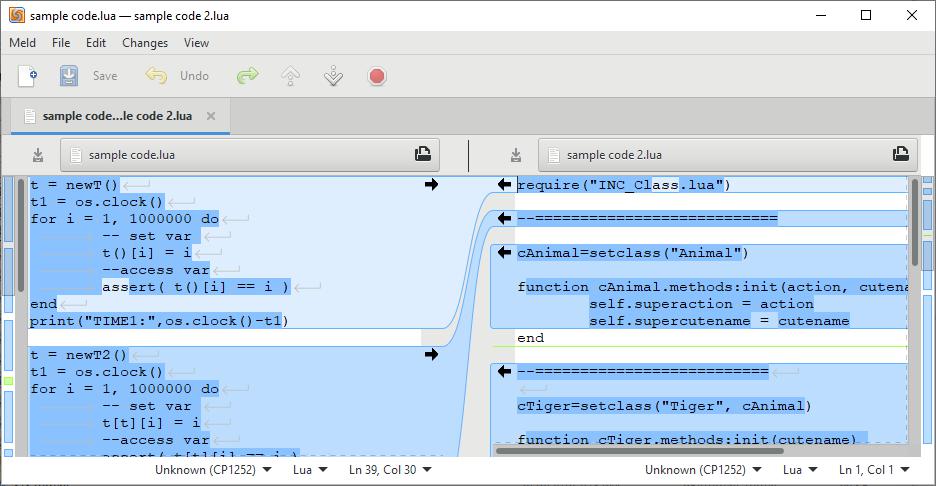Screen dimensions: 936x486
Task: Click right pane horizontal scrollbar thumb
Action: (640, 451)
